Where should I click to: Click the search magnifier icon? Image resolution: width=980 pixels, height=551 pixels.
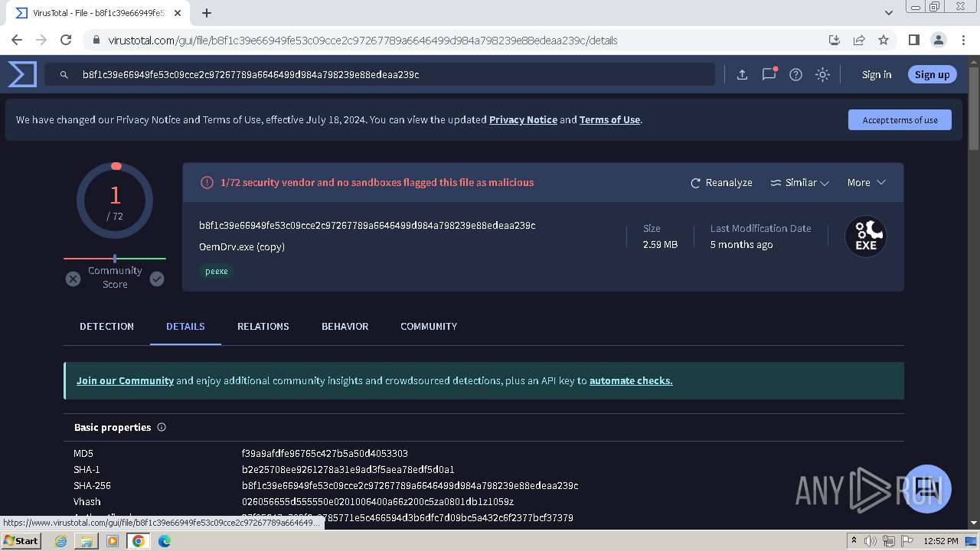[x=64, y=75]
